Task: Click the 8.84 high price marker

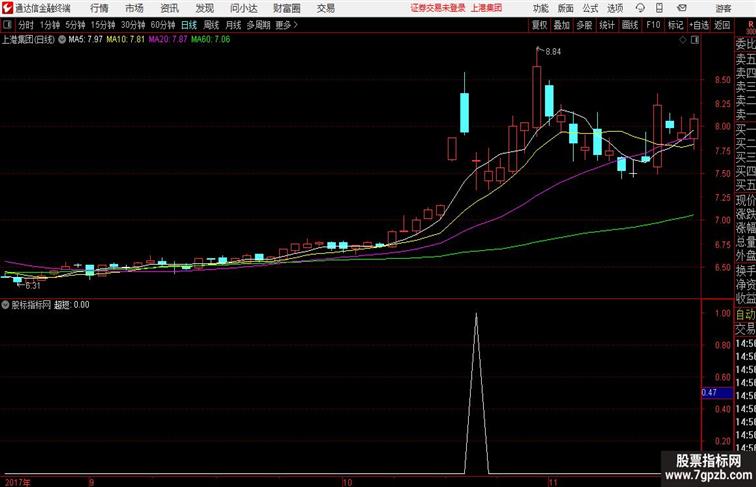Action: tap(553, 52)
